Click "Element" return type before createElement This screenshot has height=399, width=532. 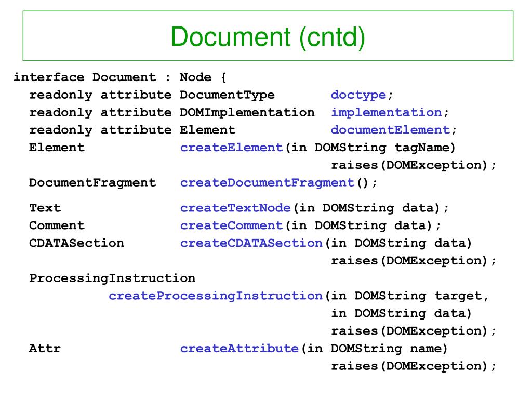pos(57,148)
